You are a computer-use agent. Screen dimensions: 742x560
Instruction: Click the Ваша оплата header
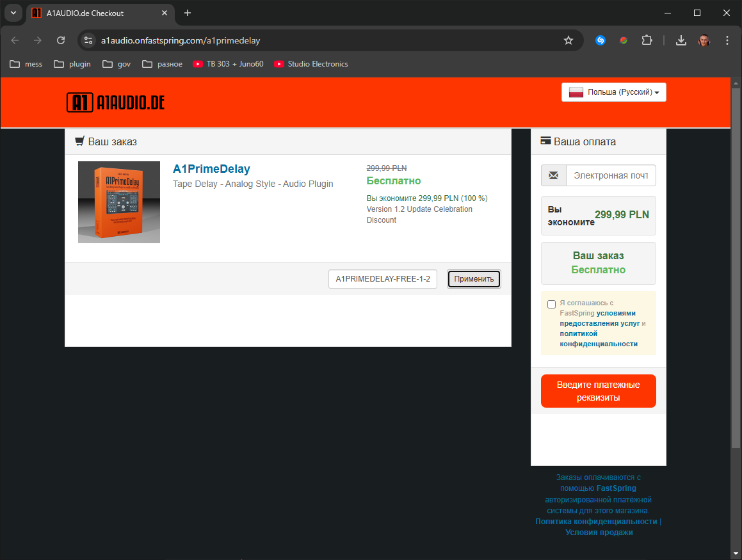(x=578, y=141)
